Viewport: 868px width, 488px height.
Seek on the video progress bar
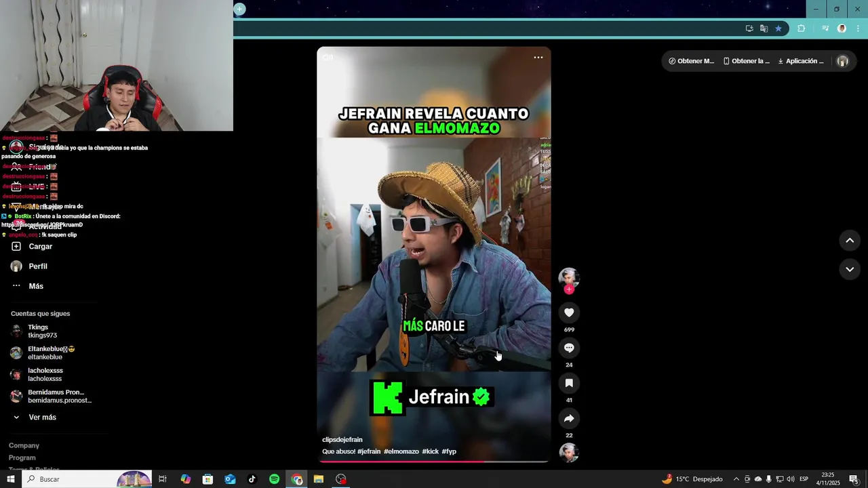[434, 462]
